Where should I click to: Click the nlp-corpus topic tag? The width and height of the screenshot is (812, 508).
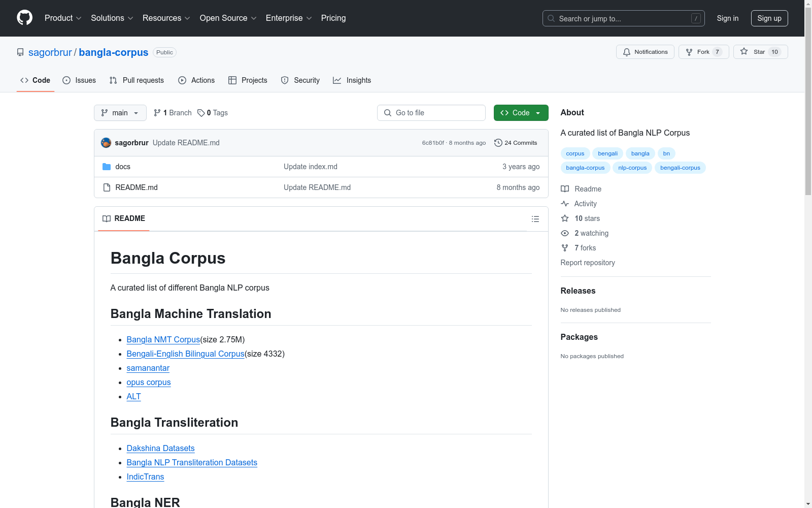click(x=632, y=168)
